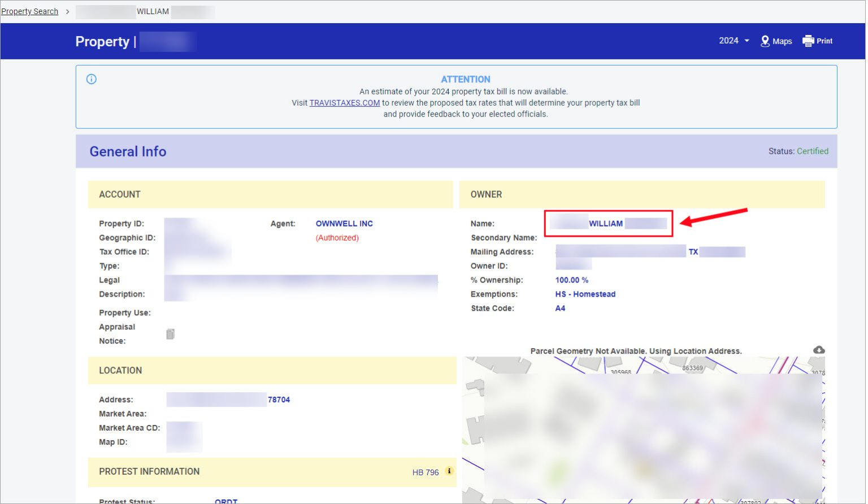The width and height of the screenshot is (868, 504).
Task: Open the OWNWELL INC agent link
Action: pos(344,223)
